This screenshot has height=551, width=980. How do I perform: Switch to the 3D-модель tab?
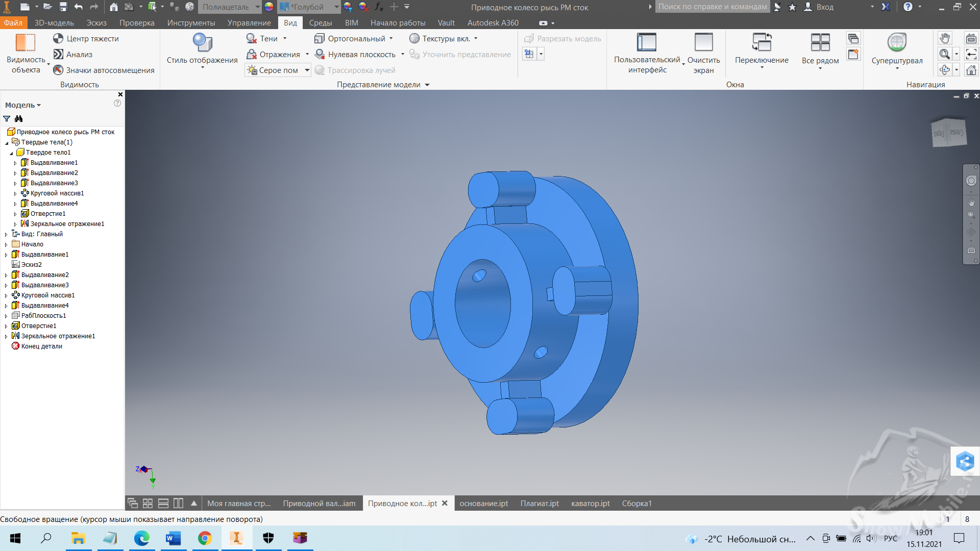54,23
